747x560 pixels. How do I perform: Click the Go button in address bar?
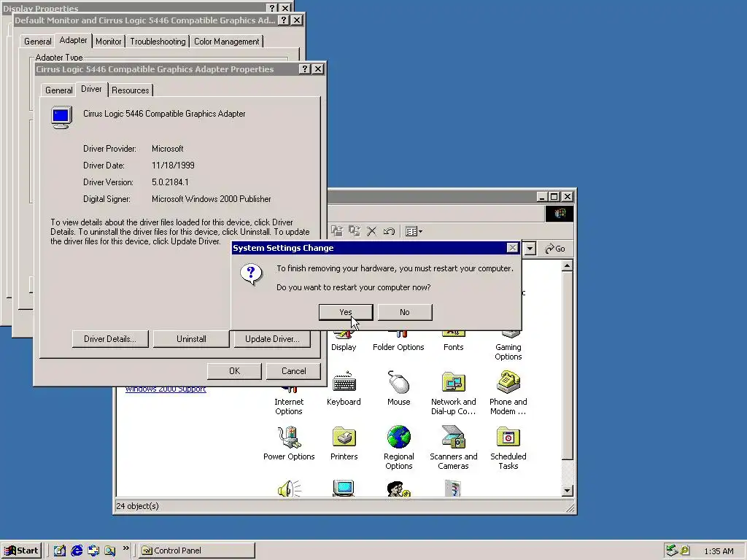555,249
